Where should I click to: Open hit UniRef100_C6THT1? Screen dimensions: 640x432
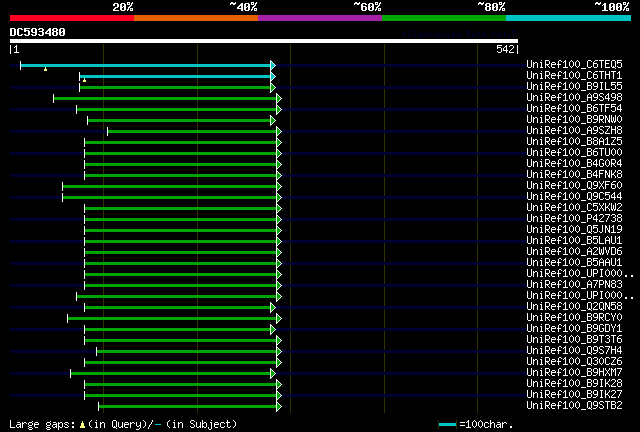pos(574,76)
